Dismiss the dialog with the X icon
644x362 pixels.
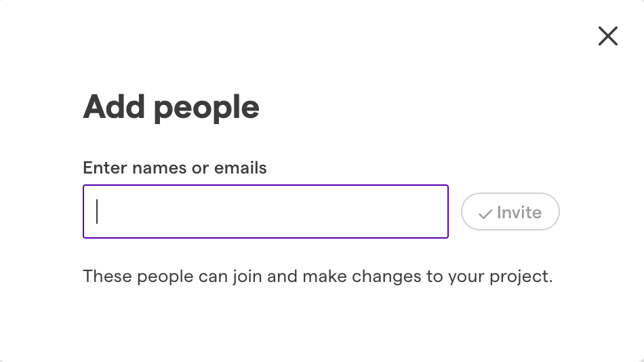point(608,36)
